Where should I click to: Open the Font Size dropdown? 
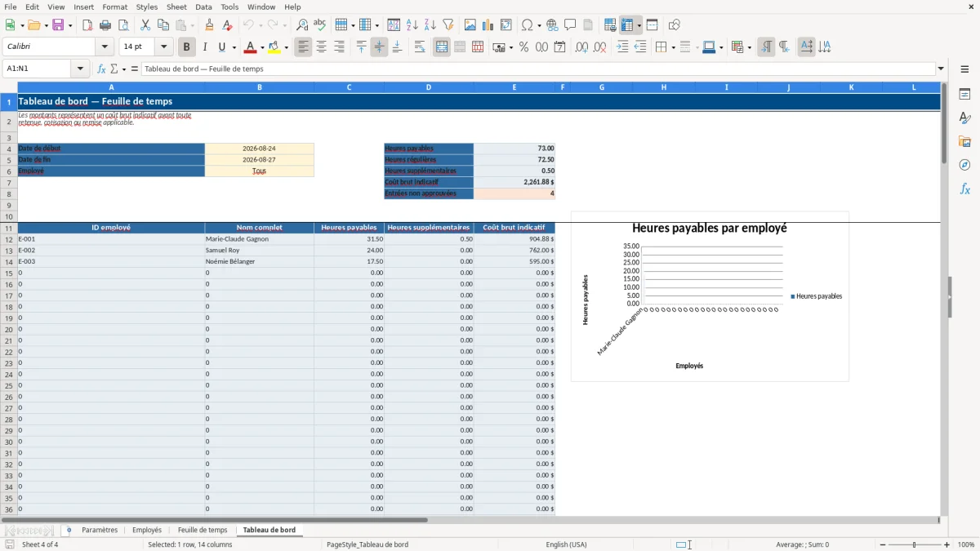pyautogui.click(x=163, y=47)
